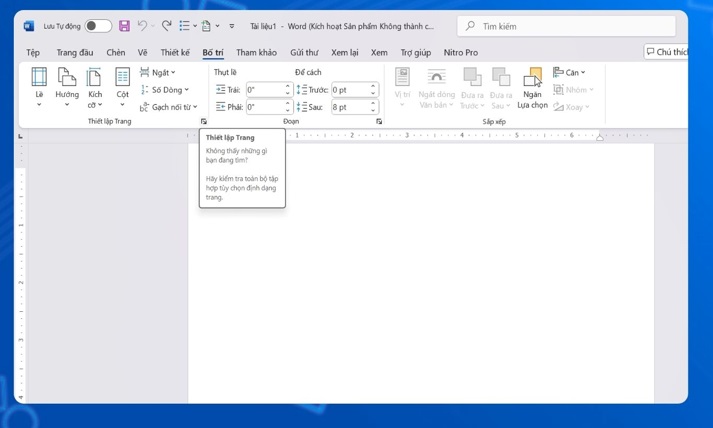Click the Word application logo icon
Viewport: 713px width, 428px height.
(28, 26)
